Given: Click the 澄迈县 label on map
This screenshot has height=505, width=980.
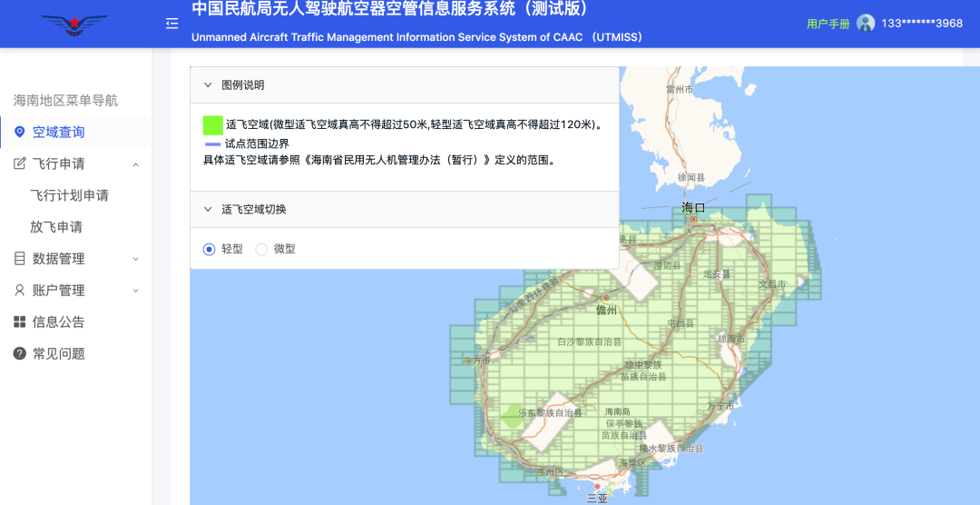Looking at the screenshot, I should click(x=667, y=266).
